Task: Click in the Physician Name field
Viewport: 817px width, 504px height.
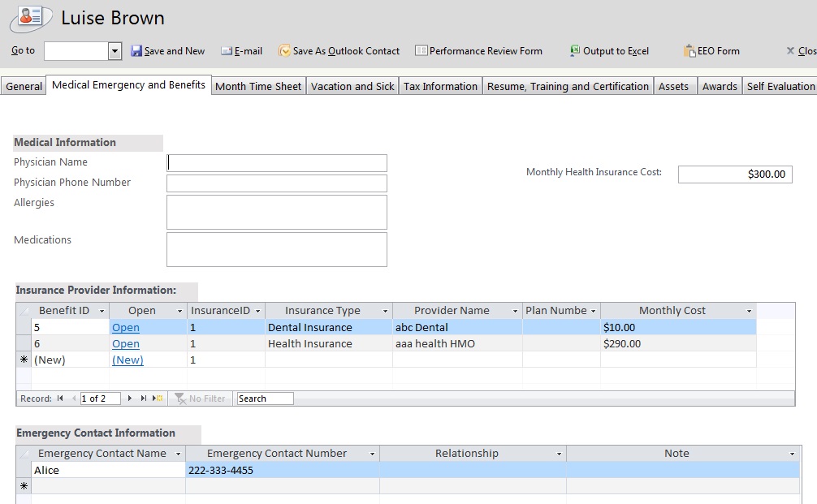Action: pos(277,163)
